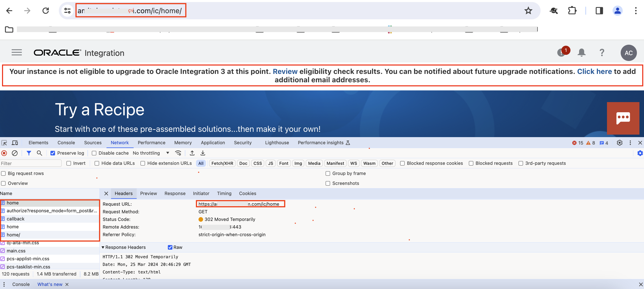Collapse the Response Headers section

tap(103, 247)
